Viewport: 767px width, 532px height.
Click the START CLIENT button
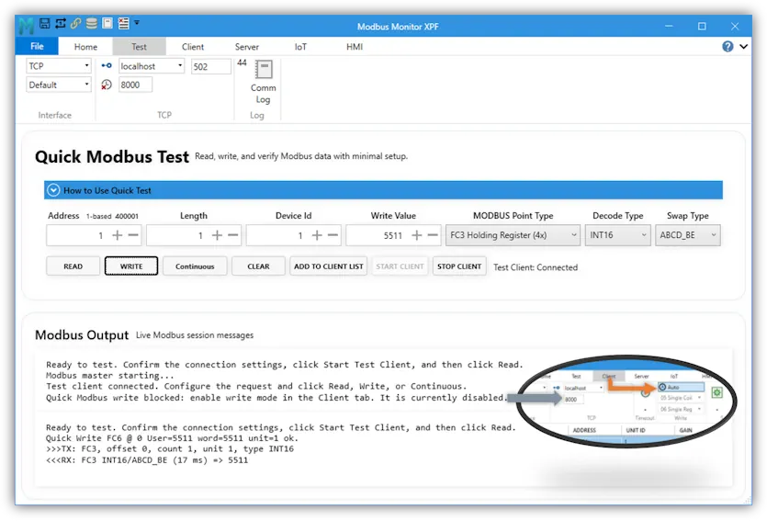pos(400,266)
